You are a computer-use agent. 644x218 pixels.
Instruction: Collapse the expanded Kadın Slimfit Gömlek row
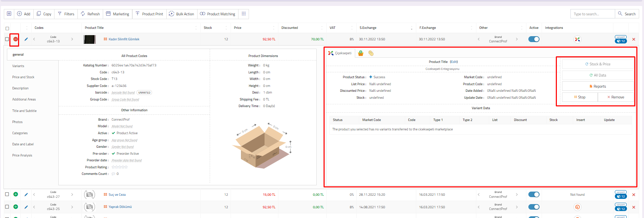pos(15,39)
